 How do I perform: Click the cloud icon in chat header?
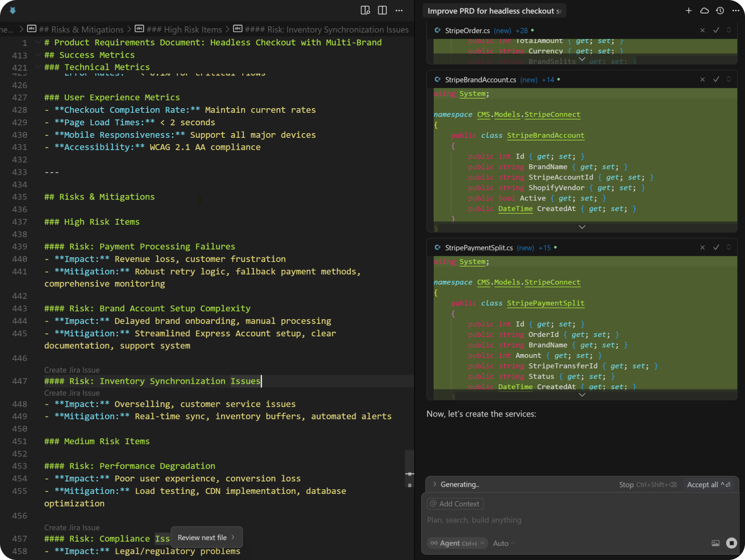[704, 10]
